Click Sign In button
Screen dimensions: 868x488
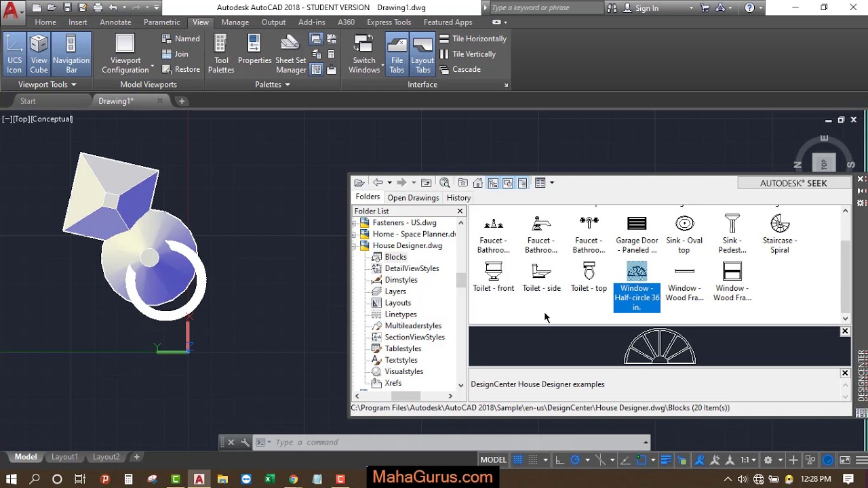(647, 8)
